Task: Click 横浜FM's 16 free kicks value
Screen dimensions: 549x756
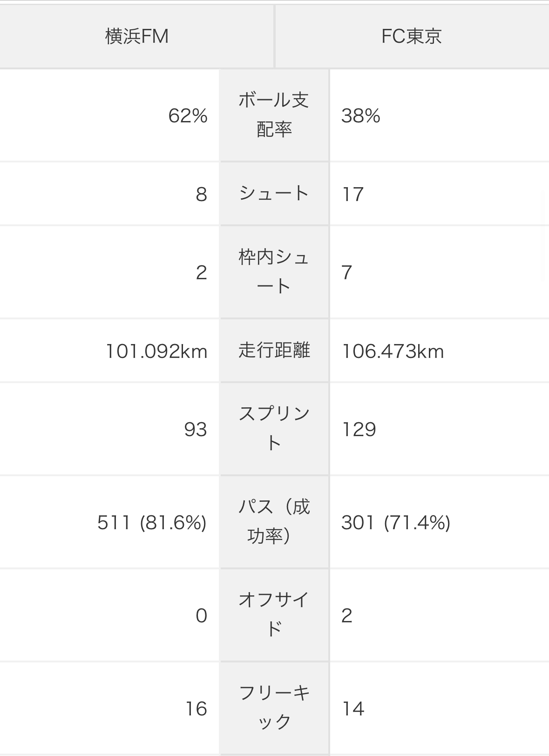Action: (x=196, y=709)
